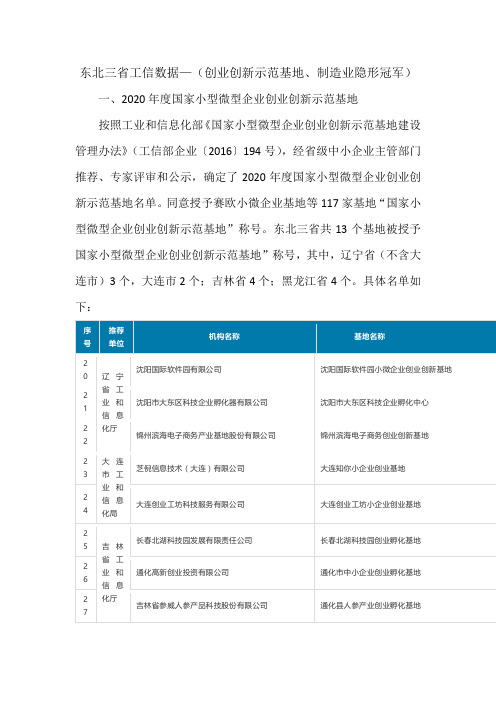
Task: Click the cell '通化县人参产业创业孵化基地'
Action: pyautogui.click(x=371, y=605)
